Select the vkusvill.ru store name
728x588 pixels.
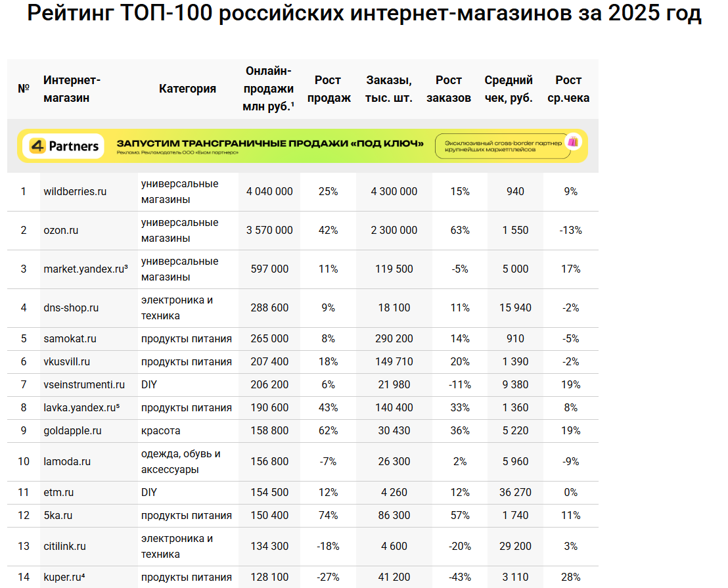tap(67, 362)
